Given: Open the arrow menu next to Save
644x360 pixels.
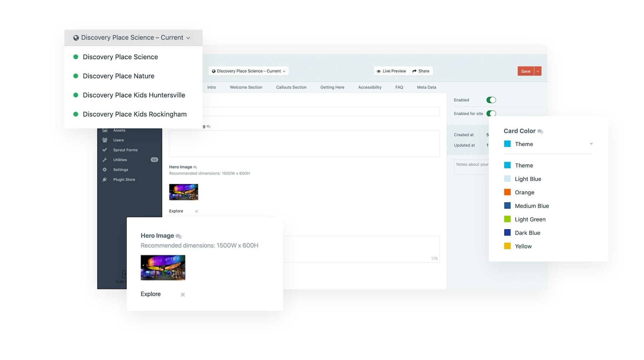Looking at the screenshot, I should [538, 71].
